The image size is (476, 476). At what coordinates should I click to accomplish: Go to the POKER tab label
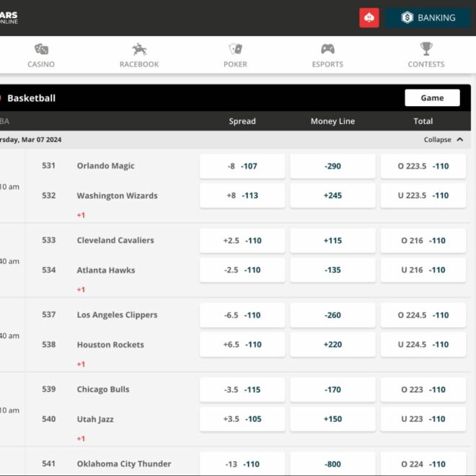click(x=236, y=64)
